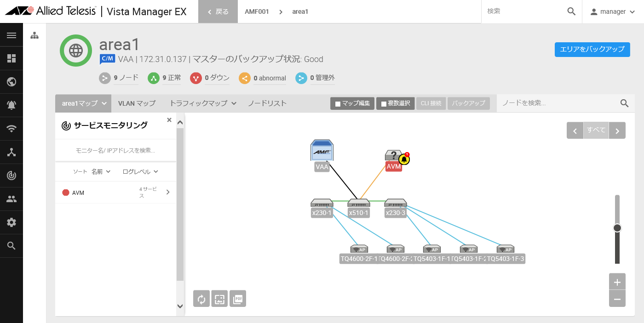The height and width of the screenshot is (323, 644).
Task: Zoom in with the plus button
Action: coord(617,282)
